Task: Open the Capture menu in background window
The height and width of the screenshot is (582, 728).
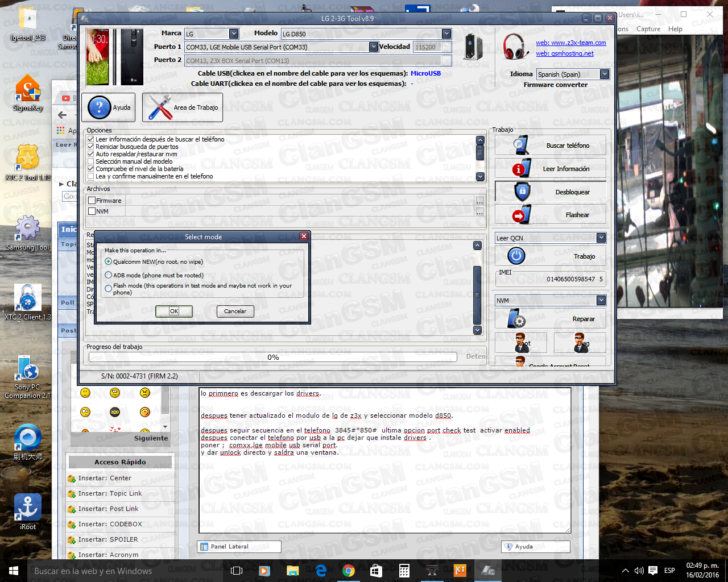Action: [648, 29]
